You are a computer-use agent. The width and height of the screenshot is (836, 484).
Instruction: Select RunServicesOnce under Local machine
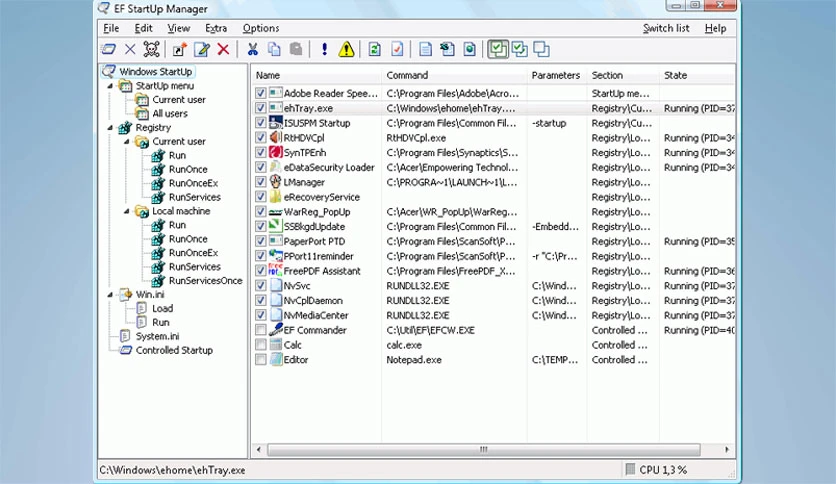(205, 280)
